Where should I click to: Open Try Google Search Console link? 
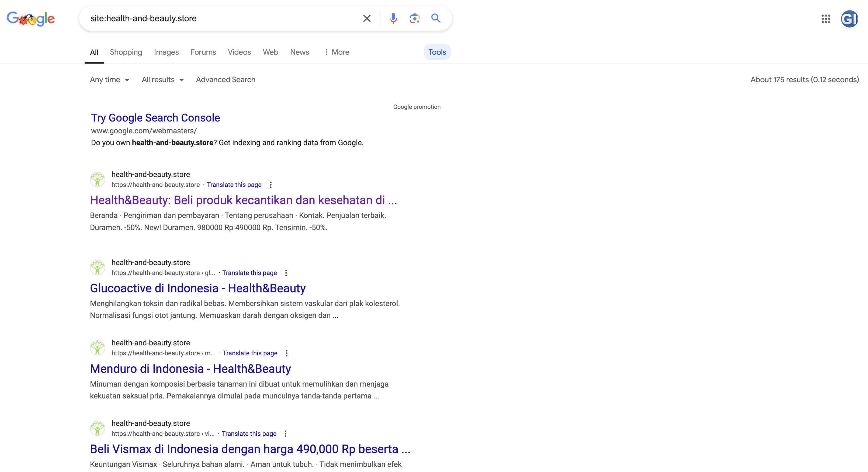tap(155, 118)
